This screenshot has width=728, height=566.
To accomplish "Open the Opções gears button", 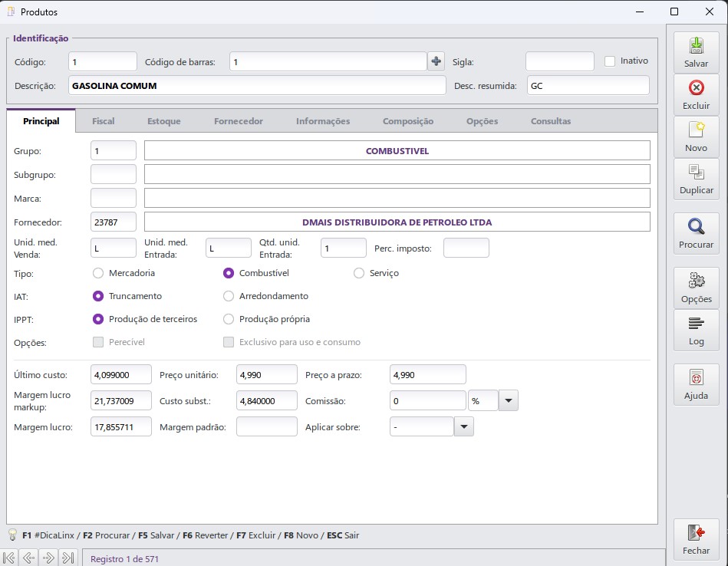I will coord(696,288).
